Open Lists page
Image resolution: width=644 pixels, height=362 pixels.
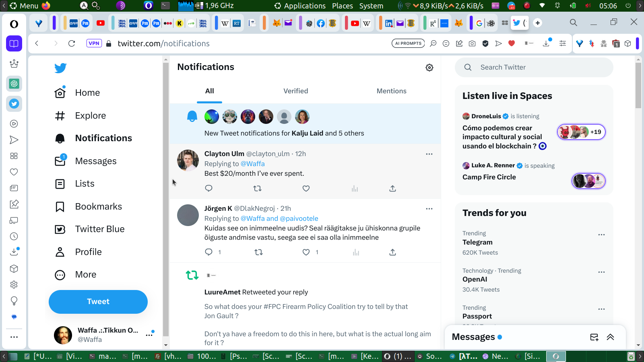click(x=74, y=184)
